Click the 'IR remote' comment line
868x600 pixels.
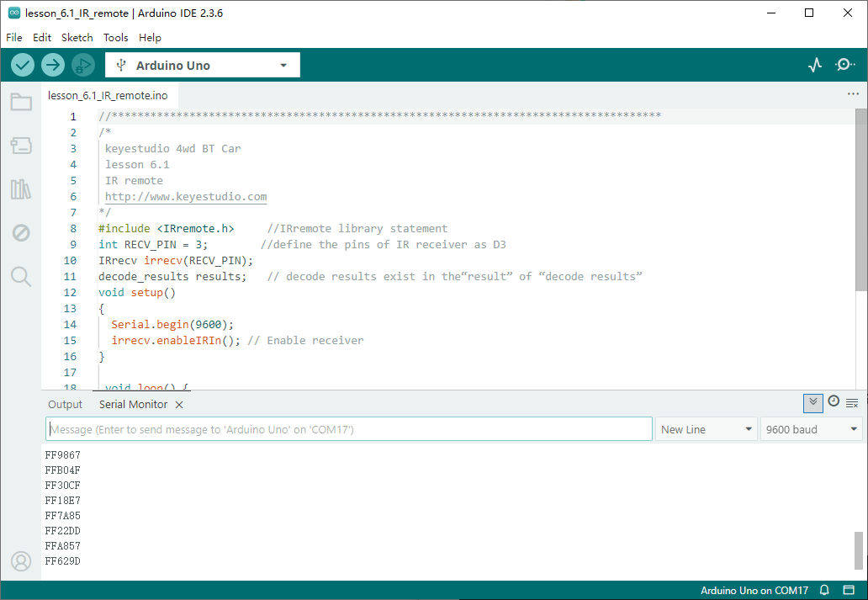[x=134, y=181]
